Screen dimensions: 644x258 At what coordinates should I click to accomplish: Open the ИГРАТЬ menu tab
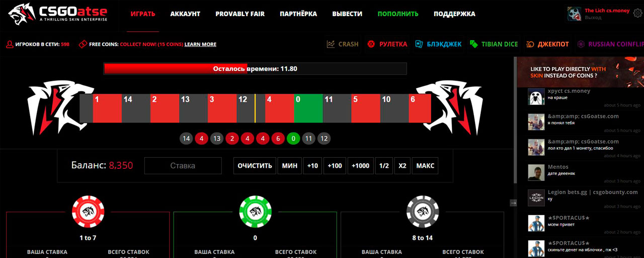pos(143,14)
